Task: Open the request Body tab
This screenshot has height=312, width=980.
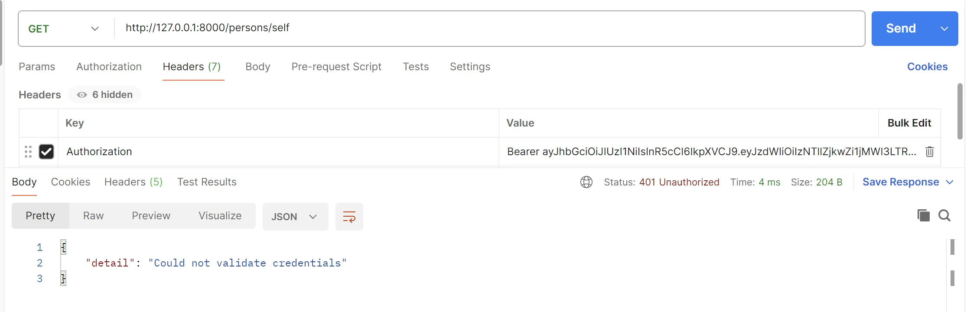Action: pos(258,67)
